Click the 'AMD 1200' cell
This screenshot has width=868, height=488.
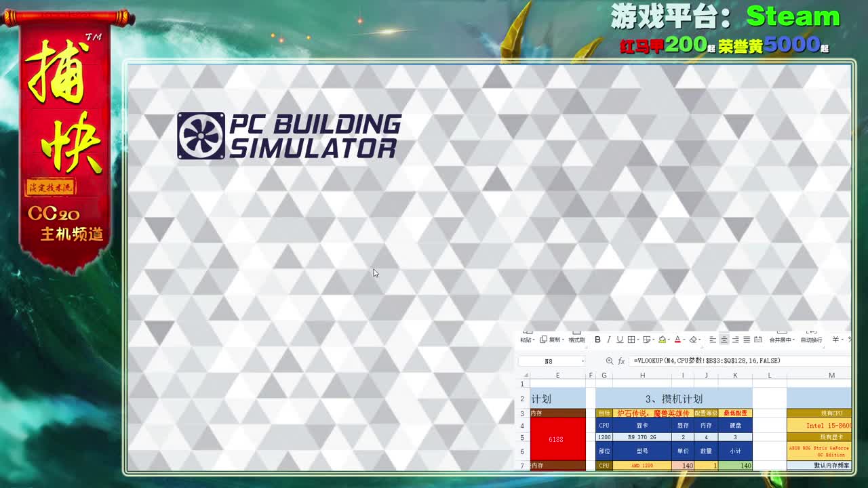tap(642, 466)
